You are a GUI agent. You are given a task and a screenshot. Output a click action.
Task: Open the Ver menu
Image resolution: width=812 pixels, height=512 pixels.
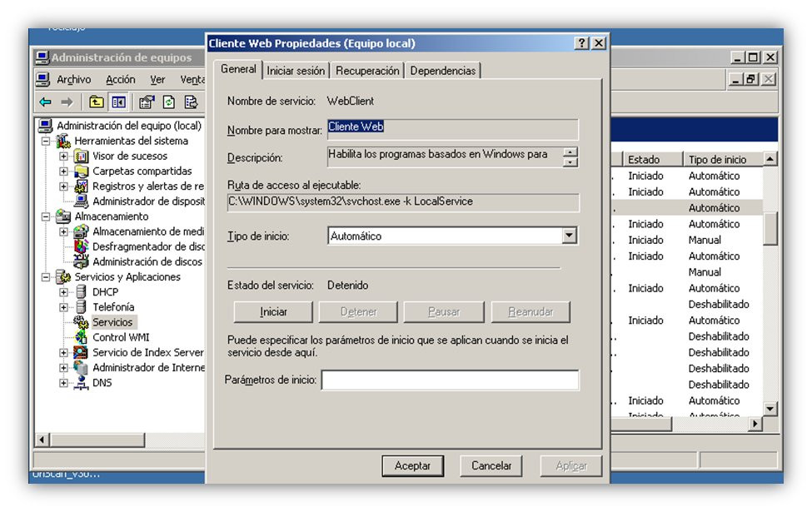click(157, 79)
